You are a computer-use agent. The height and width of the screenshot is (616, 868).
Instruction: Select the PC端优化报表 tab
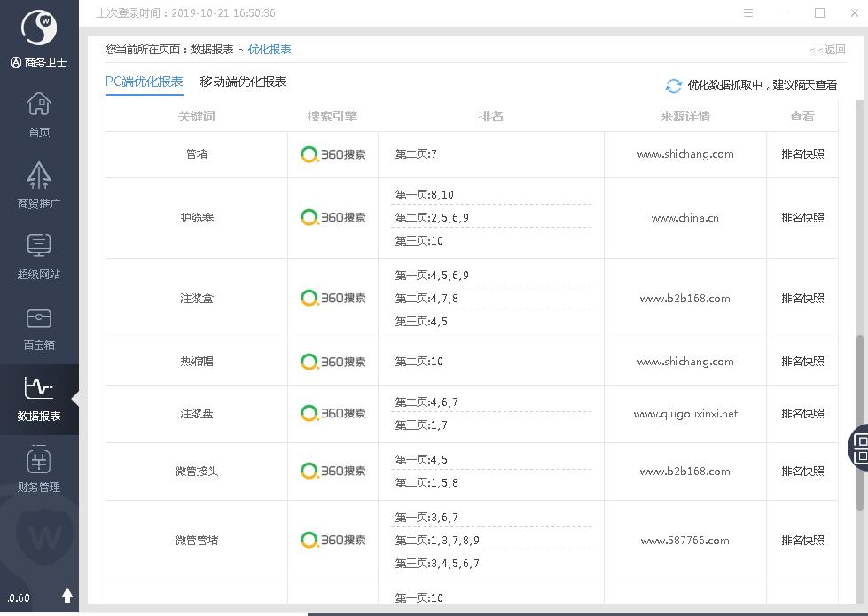pos(144,82)
